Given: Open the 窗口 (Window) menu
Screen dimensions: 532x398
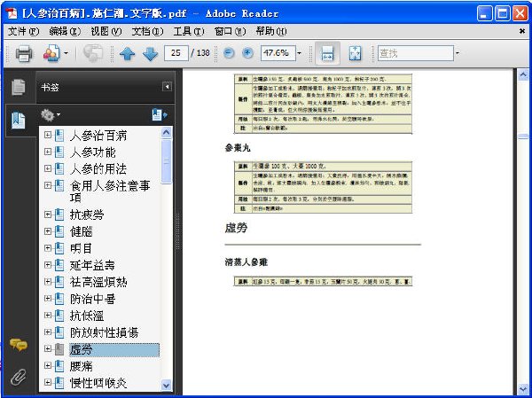Looking at the screenshot, I should pyautogui.click(x=230, y=32).
